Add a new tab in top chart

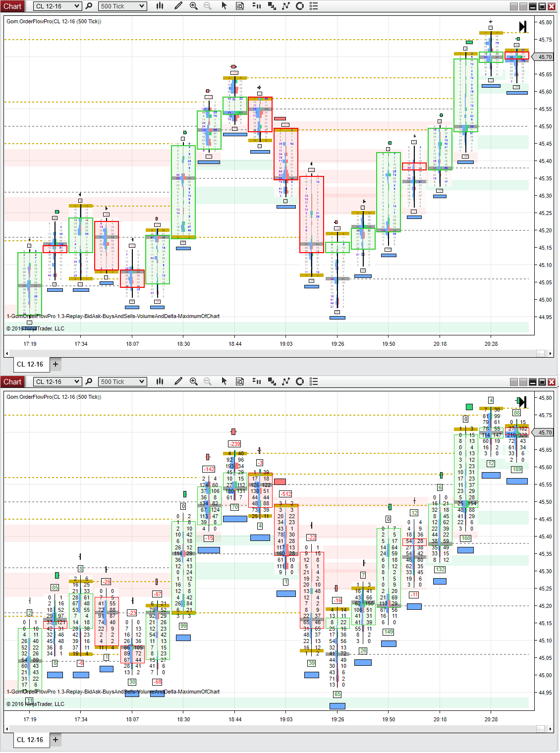coord(56,364)
